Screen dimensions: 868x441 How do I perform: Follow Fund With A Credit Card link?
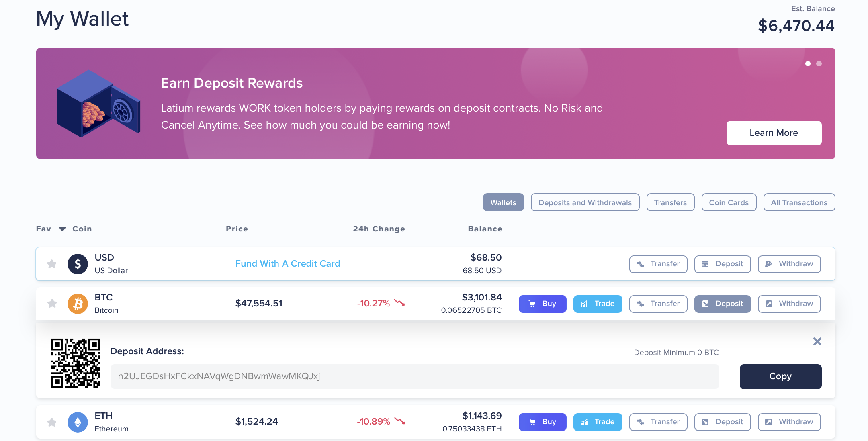click(x=288, y=263)
